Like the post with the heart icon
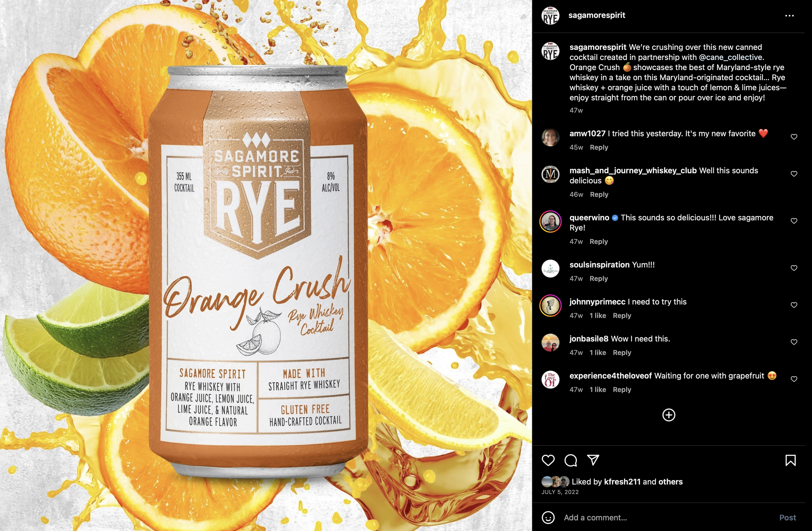Viewport: 812px width, 531px height. [548, 460]
